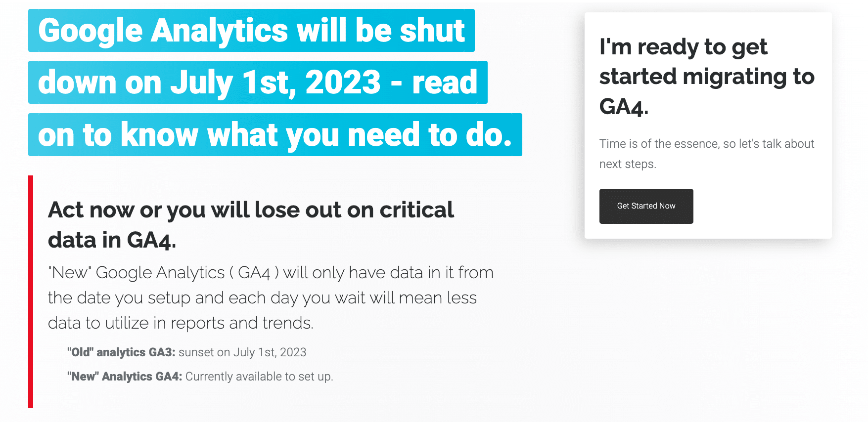Click the Get Started Now button
The image size is (868, 422).
coord(646,206)
